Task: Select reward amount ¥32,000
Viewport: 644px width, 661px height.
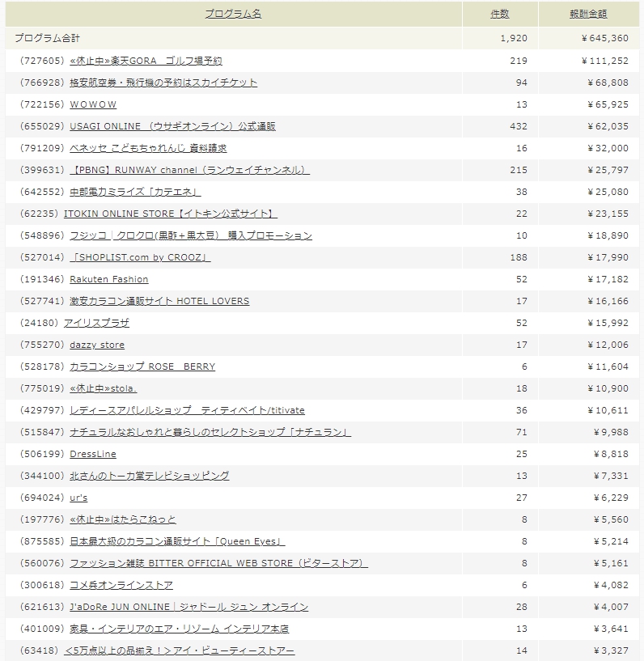Action: pyautogui.click(x=608, y=148)
